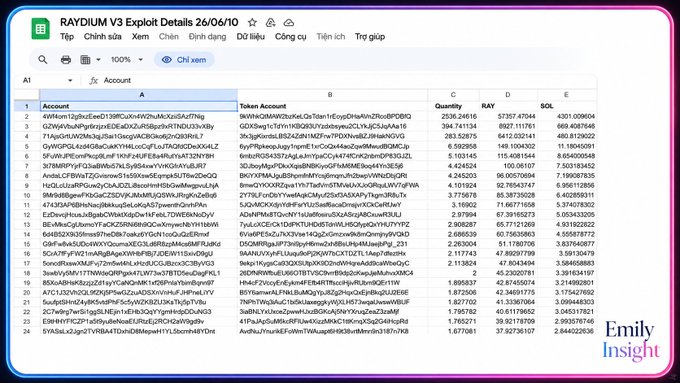
Task: Open the Trợ giúp menu
Action: [370, 36]
